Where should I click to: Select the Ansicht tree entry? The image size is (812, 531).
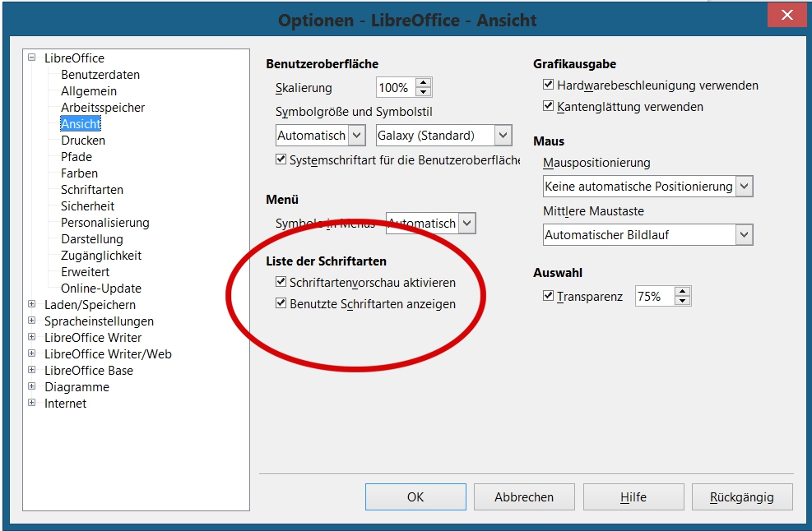coord(81,123)
